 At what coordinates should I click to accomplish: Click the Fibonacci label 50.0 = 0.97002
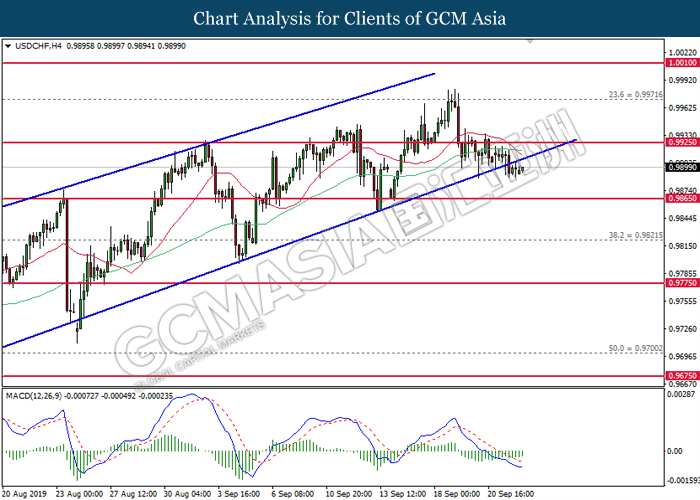coord(636,348)
